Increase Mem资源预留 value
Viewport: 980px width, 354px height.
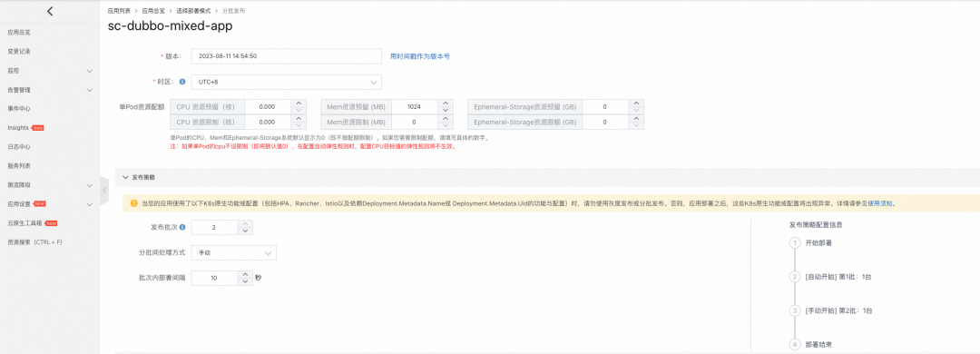click(445, 103)
